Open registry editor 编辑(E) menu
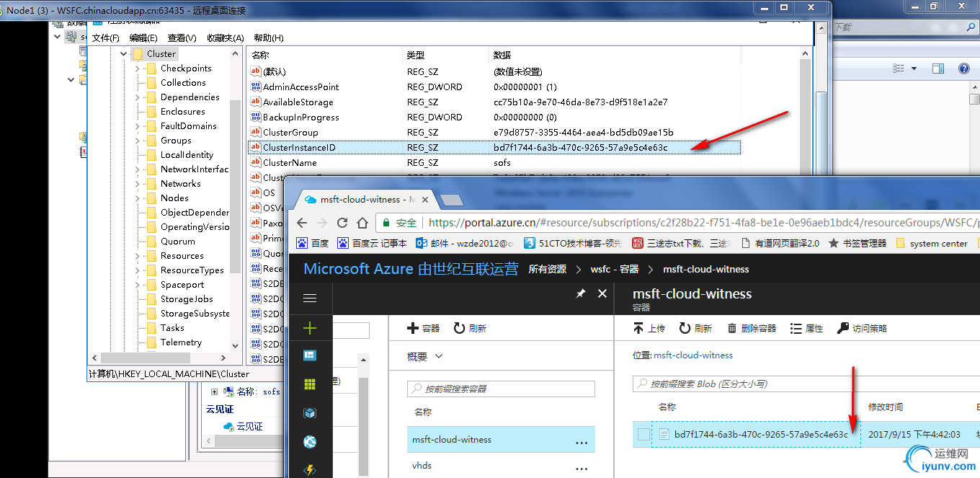Screen dimensions: 980x478 click(x=143, y=37)
